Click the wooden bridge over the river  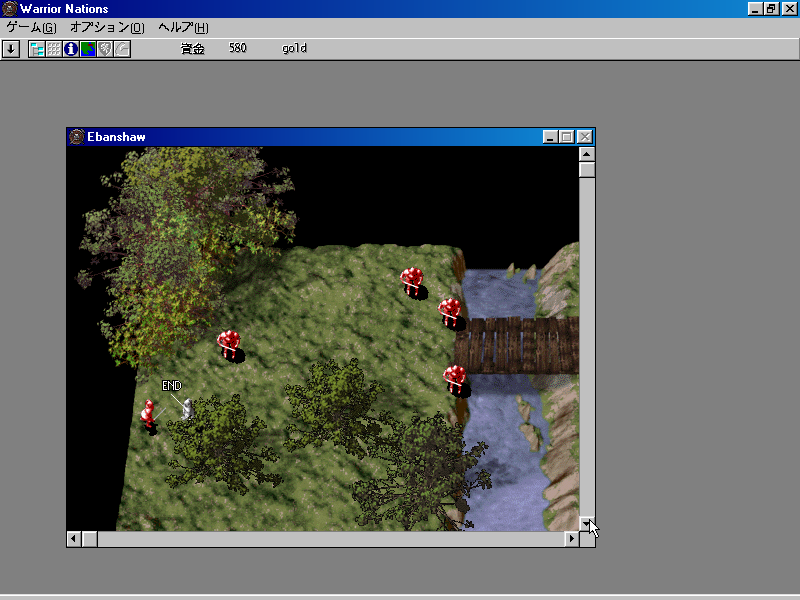pos(516,345)
